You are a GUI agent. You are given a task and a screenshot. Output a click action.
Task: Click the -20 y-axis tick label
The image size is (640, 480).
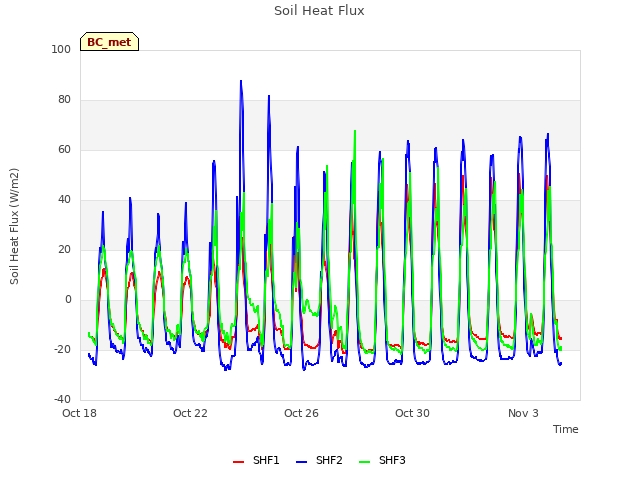point(62,349)
